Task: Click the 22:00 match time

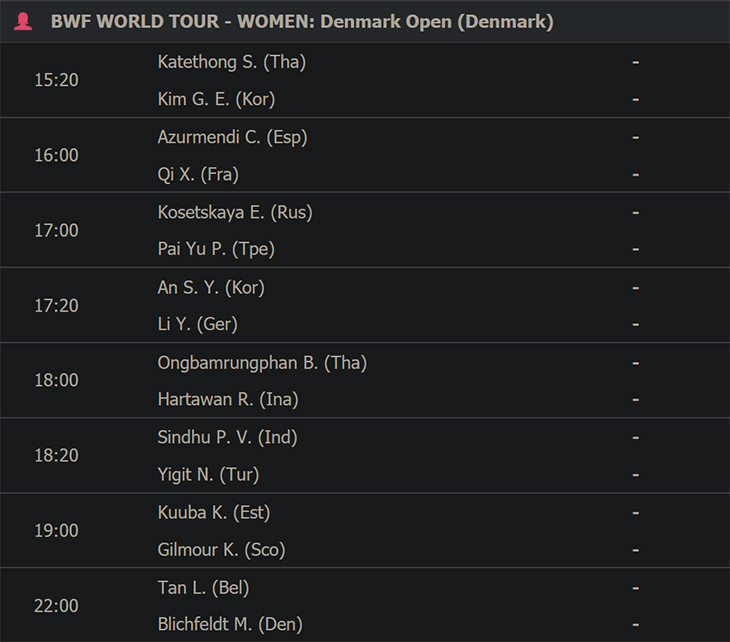Action: click(x=56, y=606)
